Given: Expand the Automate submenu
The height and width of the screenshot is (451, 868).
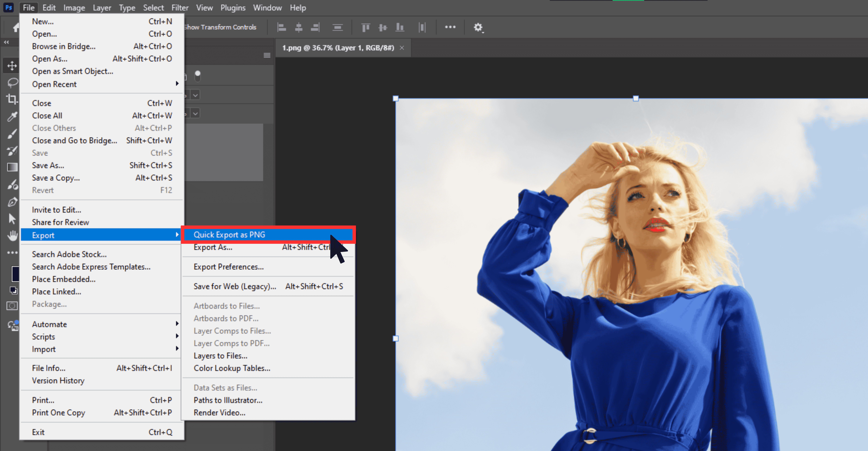Looking at the screenshot, I should click(102, 324).
